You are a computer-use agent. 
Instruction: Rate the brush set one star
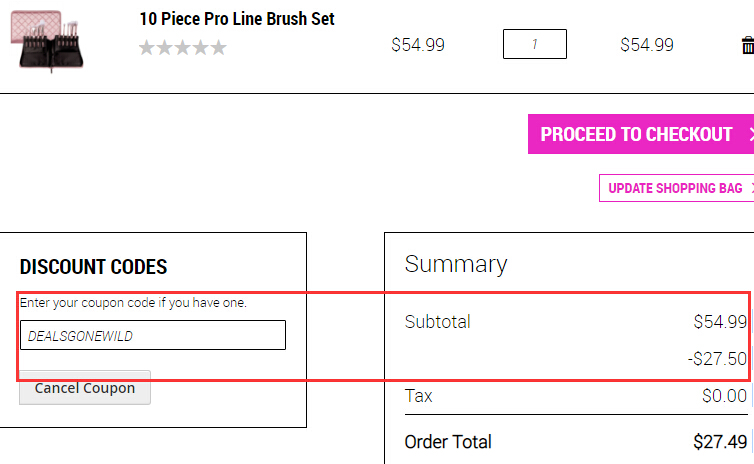click(147, 48)
